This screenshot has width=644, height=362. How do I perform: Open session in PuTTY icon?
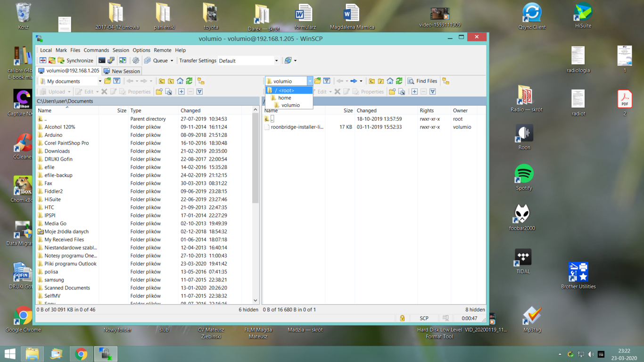pos(111,60)
